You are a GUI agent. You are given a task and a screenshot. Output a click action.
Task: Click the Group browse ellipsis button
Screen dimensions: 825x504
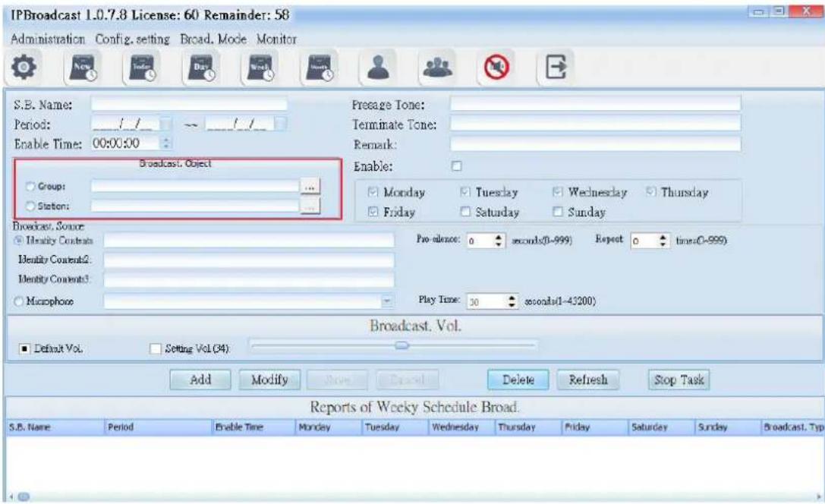point(310,187)
